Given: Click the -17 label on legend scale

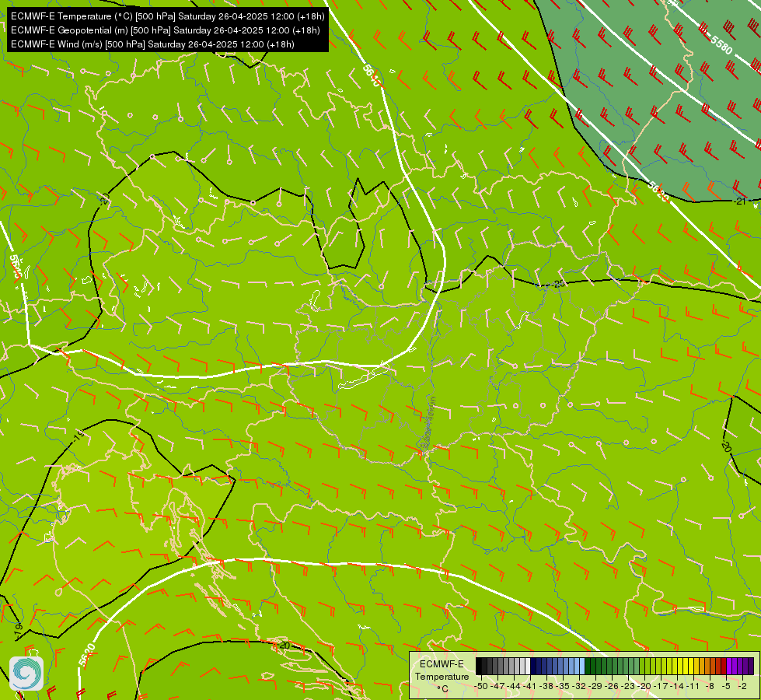Looking at the screenshot, I should coord(662,687).
